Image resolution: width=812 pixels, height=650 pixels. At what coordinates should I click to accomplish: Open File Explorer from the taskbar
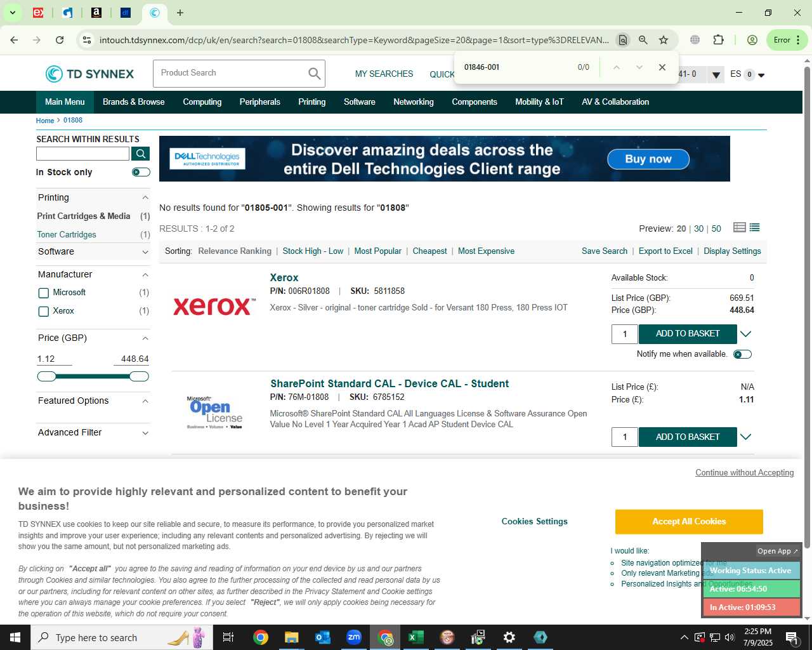coord(292,637)
